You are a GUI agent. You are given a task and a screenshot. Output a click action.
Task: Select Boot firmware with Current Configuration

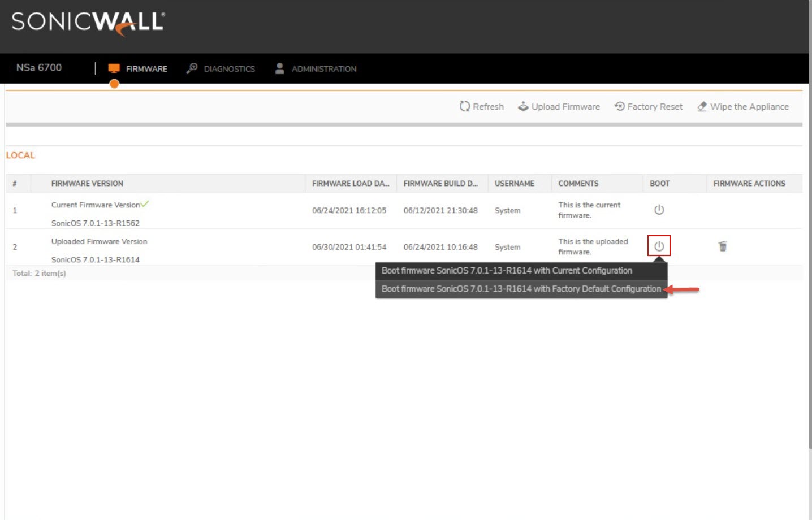(x=506, y=271)
